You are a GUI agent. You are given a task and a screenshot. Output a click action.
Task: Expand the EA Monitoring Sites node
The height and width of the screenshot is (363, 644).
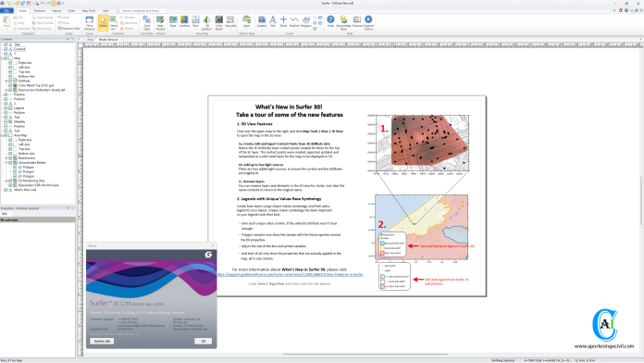pos(6,181)
